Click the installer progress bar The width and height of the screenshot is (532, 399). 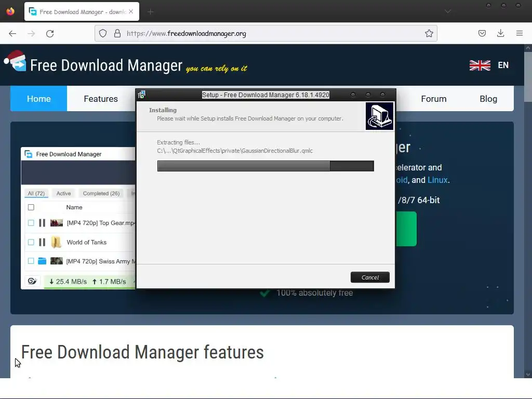(x=265, y=166)
